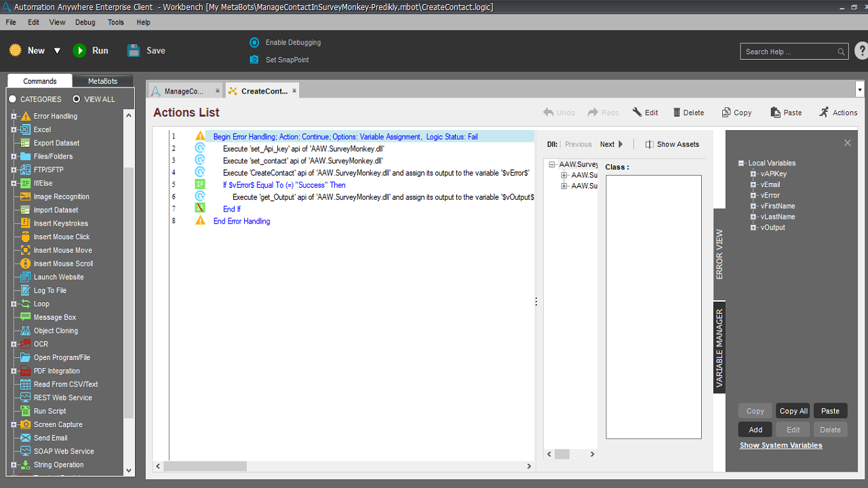Viewport: 868px width, 488px height.
Task: Open the help question mark icon
Action: pos(861,51)
